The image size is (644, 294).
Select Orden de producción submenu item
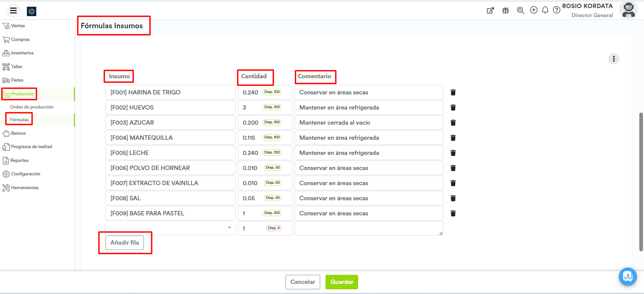(32, 107)
